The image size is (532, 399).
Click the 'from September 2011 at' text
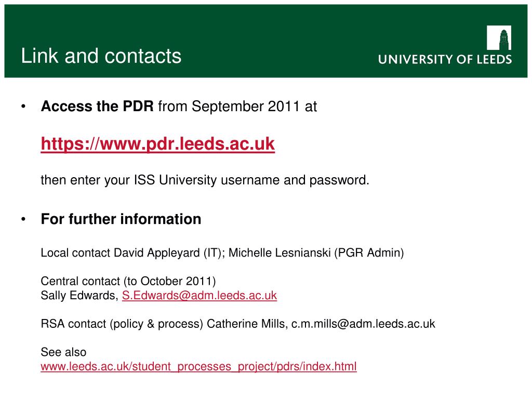pos(237,106)
